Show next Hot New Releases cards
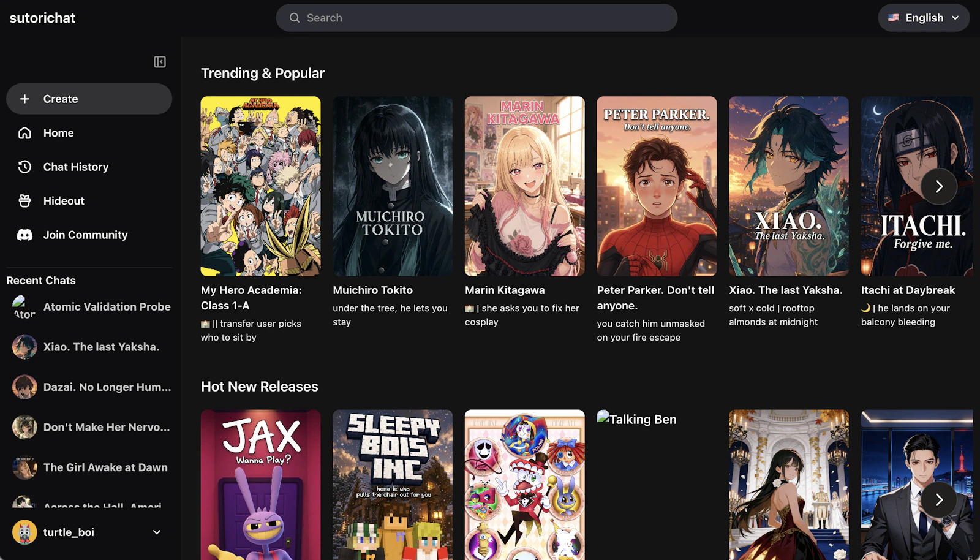 939,500
